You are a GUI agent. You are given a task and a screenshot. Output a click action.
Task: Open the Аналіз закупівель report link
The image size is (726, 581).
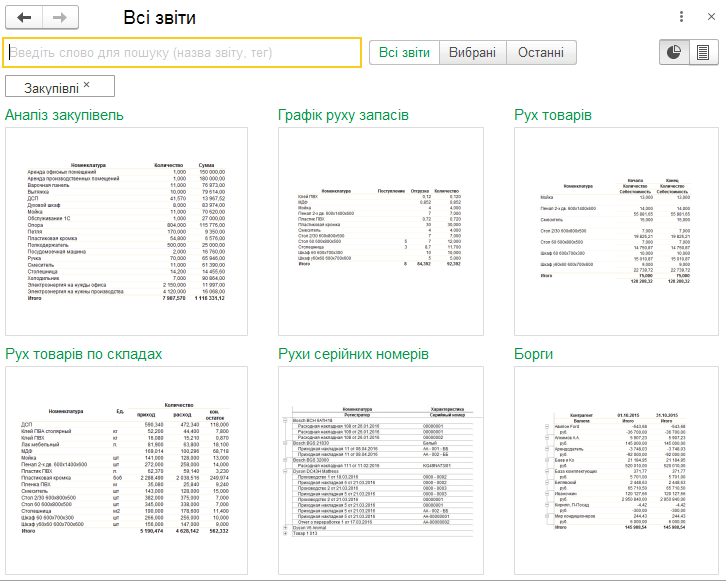click(64, 115)
